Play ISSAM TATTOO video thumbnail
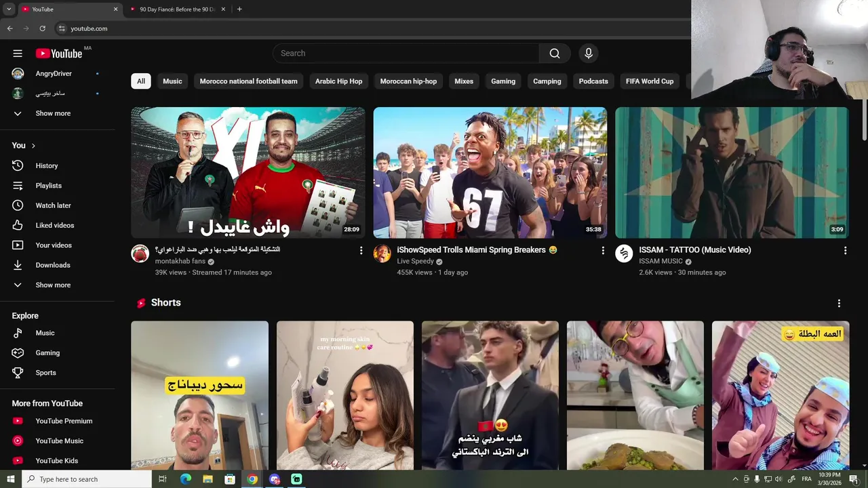868x488 pixels. click(732, 173)
